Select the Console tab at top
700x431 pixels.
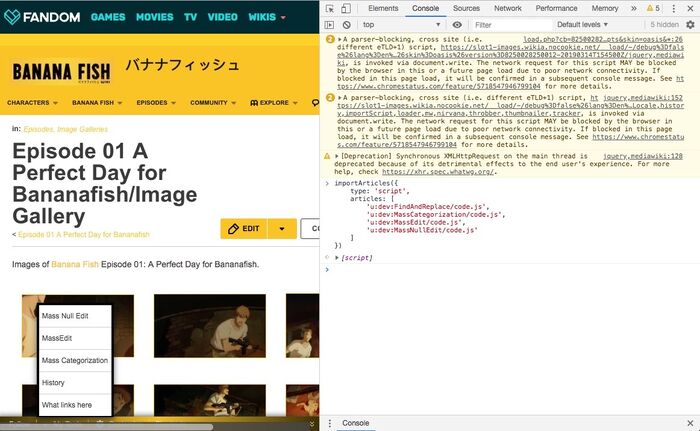coord(425,8)
